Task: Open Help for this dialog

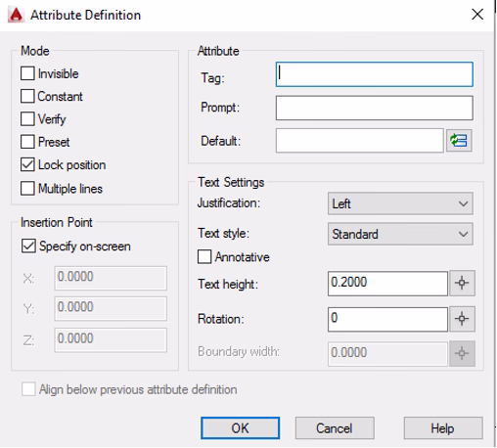Action: click(x=443, y=427)
